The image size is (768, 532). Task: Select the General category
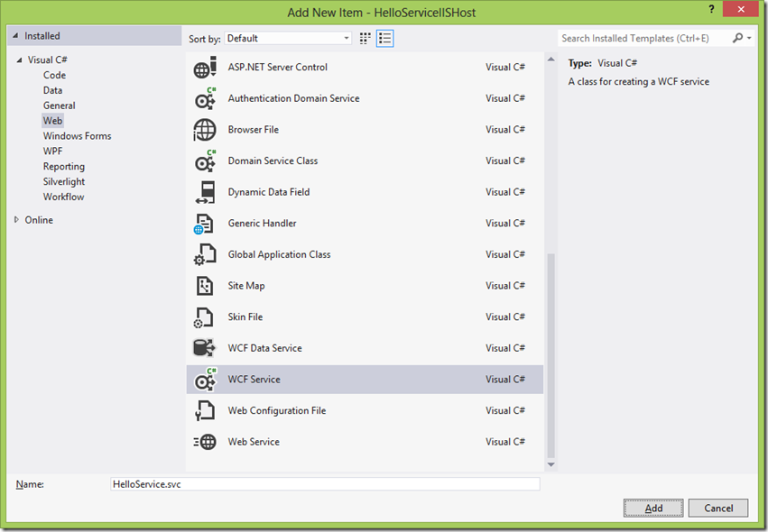(60, 105)
